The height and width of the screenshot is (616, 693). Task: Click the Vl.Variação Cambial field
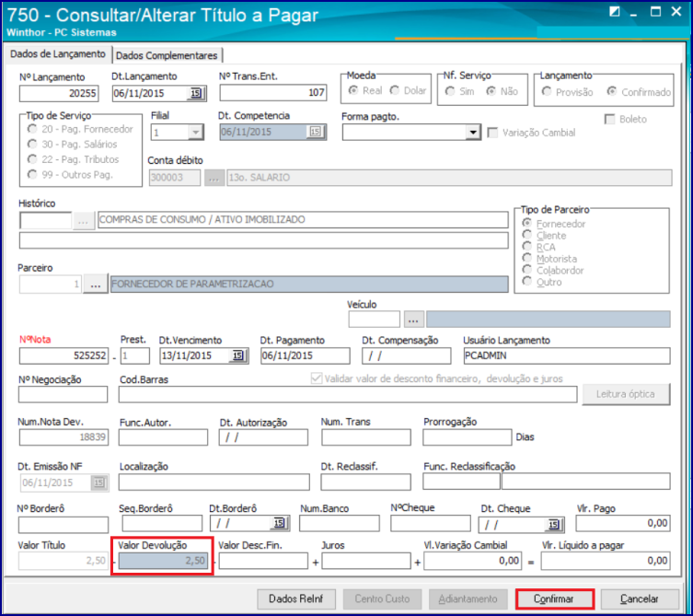point(472,561)
